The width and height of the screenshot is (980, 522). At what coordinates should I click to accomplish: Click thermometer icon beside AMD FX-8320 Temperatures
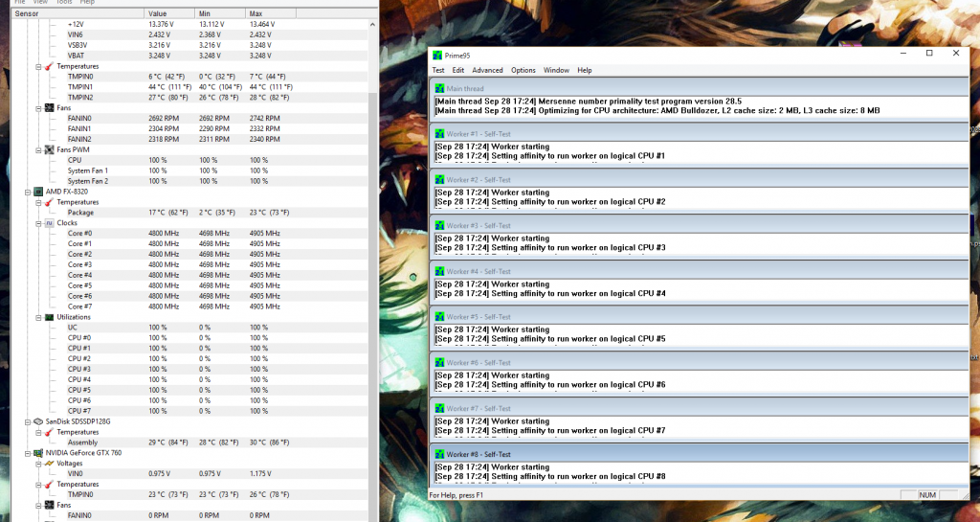pos(50,202)
